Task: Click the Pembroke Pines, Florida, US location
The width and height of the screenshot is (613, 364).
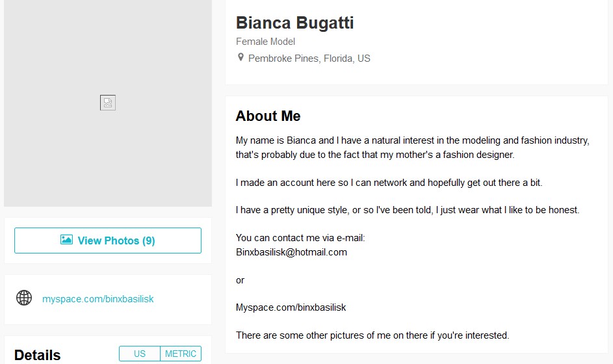Action: (309, 58)
